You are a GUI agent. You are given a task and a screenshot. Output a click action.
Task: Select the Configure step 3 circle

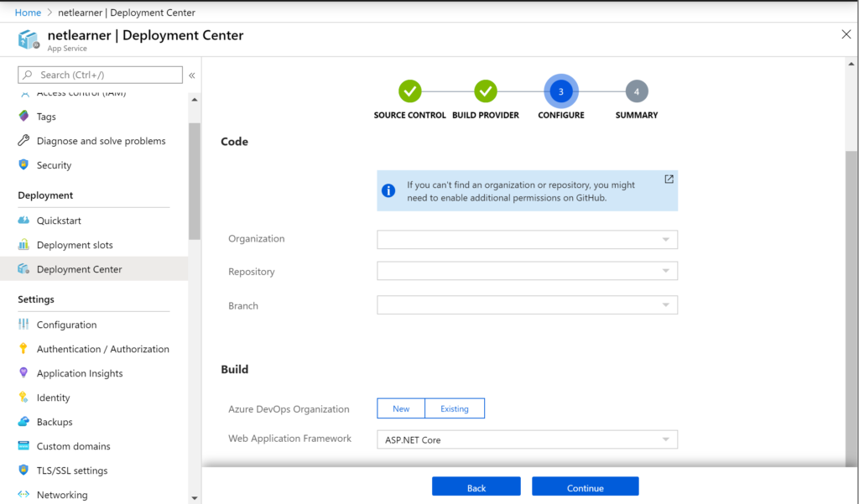click(561, 91)
